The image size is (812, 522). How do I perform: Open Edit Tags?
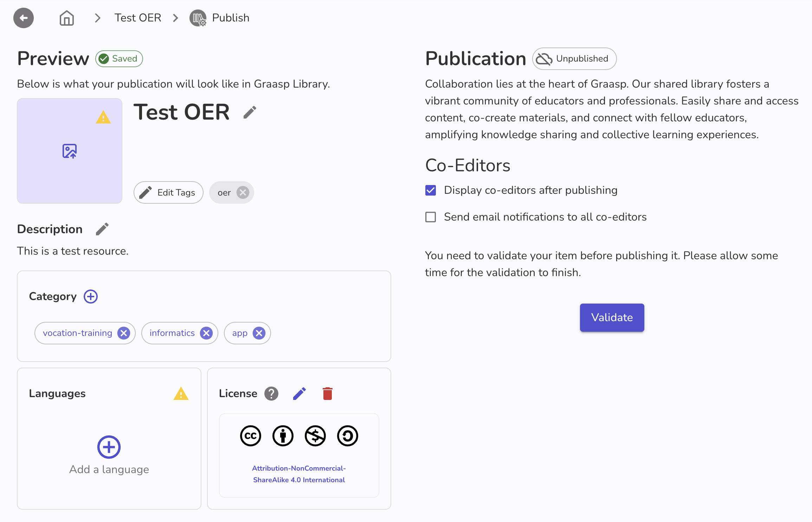click(x=168, y=192)
